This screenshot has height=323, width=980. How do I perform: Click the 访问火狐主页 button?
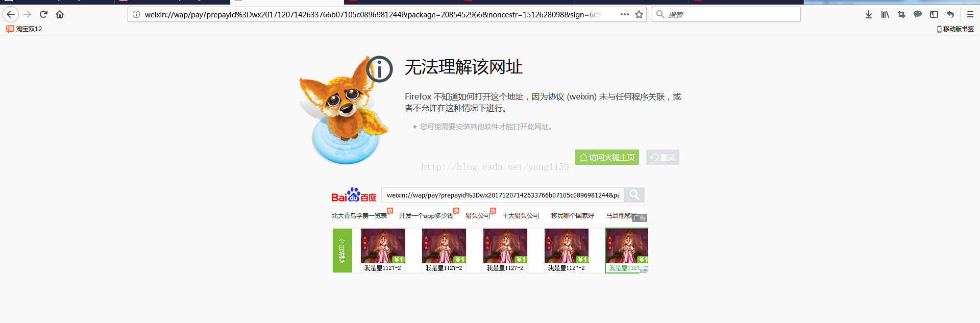coord(607,157)
